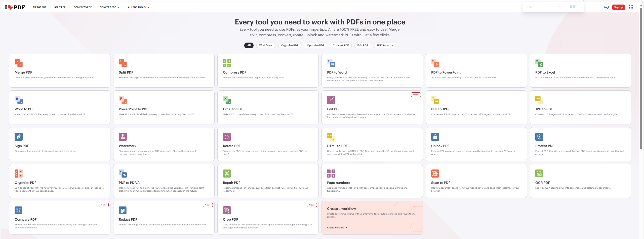Expand the Convert PDF dropdown menu
The height and width of the screenshot is (239, 644).
109,7
